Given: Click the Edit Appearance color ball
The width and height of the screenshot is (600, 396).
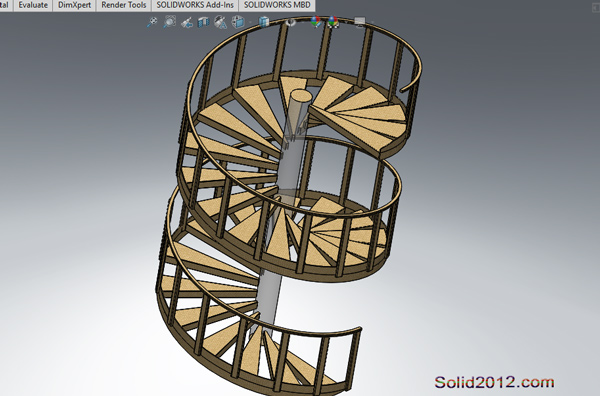Looking at the screenshot, I should coord(316,22).
